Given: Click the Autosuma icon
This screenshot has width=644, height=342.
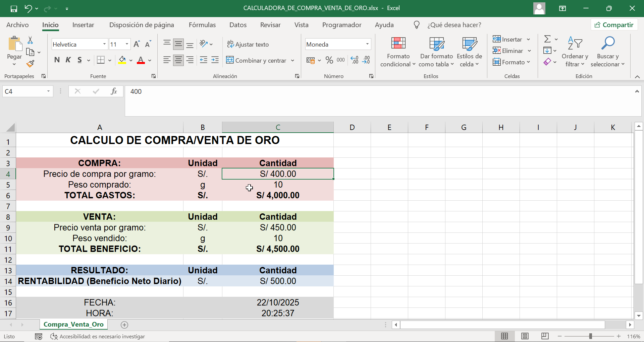Looking at the screenshot, I should point(547,39).
